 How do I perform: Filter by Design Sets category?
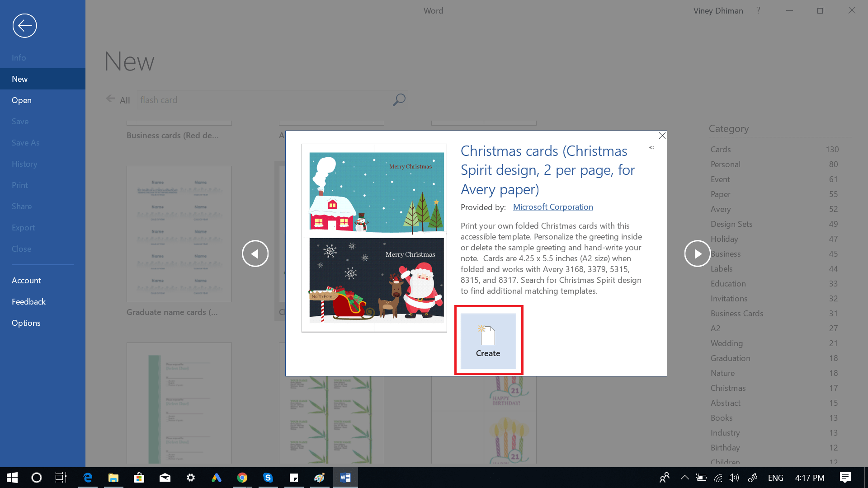[x=774, y=224]
